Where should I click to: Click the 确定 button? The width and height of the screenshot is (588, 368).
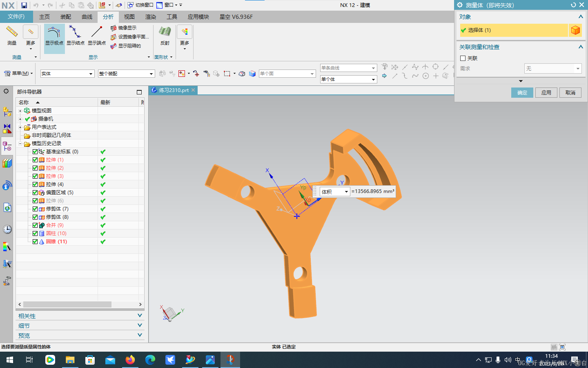(x=522, y=93)
